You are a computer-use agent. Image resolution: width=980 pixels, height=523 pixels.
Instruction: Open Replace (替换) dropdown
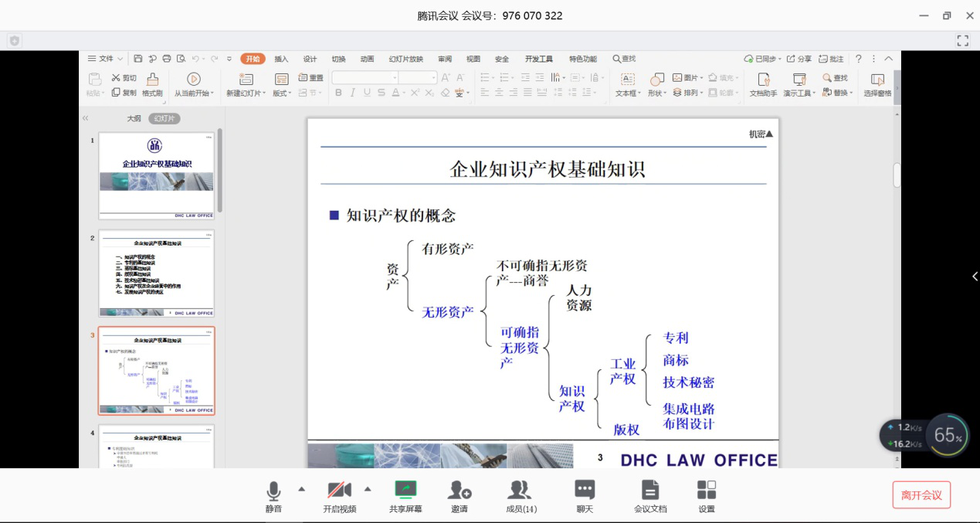[x=838, y=93]
